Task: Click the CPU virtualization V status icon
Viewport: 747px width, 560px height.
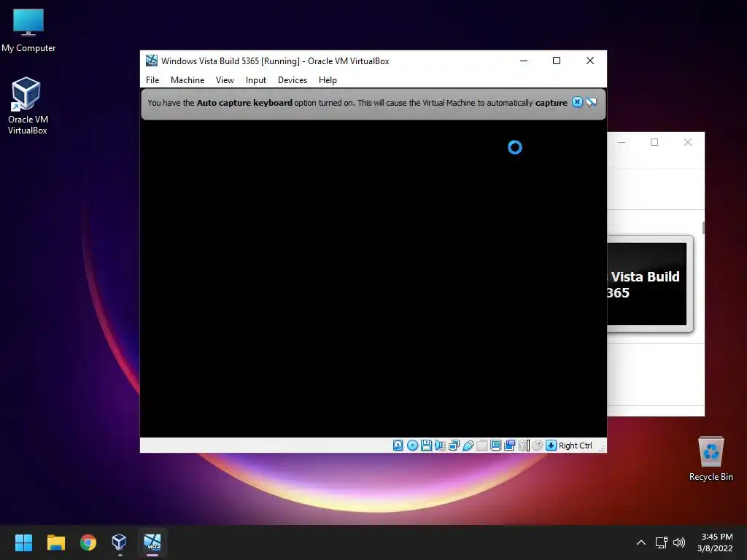Action: (524, 446)
